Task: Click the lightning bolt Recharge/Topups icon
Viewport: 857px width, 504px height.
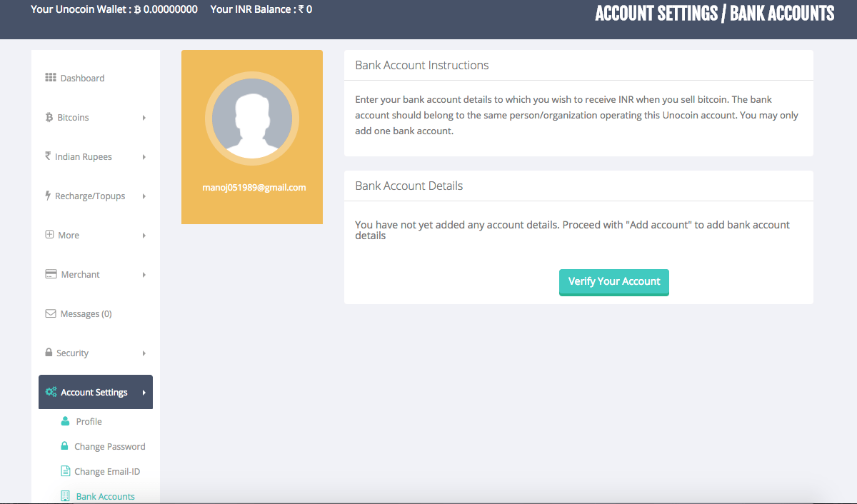Action: (48, 196)
